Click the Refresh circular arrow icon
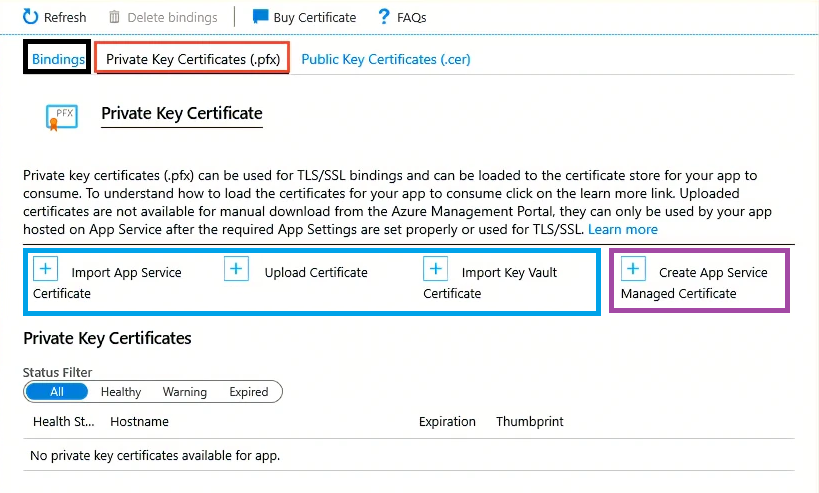Viewport: 819px width, 493px height. [x=31, y=17]
